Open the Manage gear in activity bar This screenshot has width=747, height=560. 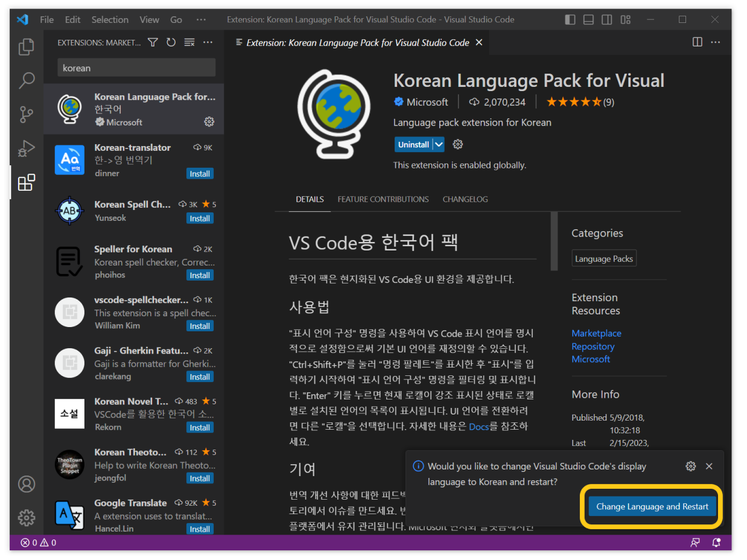coord(27,518)
